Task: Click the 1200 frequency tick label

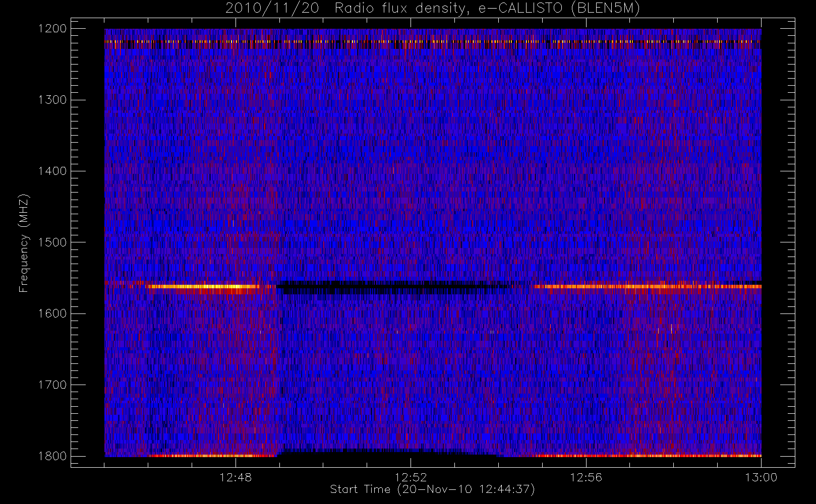Action: click(52, 29)
